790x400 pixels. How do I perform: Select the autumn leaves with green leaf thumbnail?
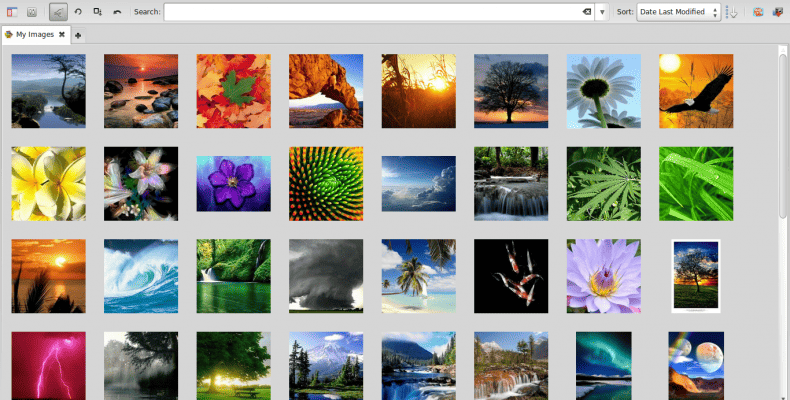pos(234,91)
